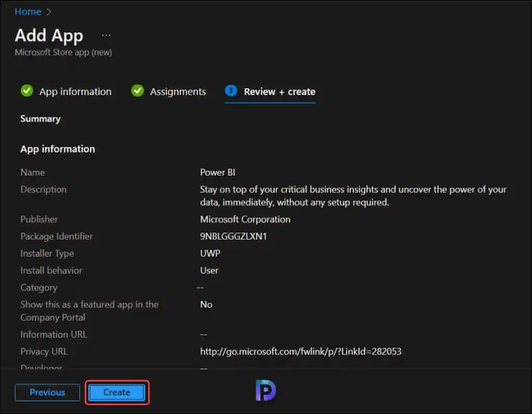The width and height of the screenshot is (532, 414).
Task: Click the App information section heading
Action: click(58, 149)
